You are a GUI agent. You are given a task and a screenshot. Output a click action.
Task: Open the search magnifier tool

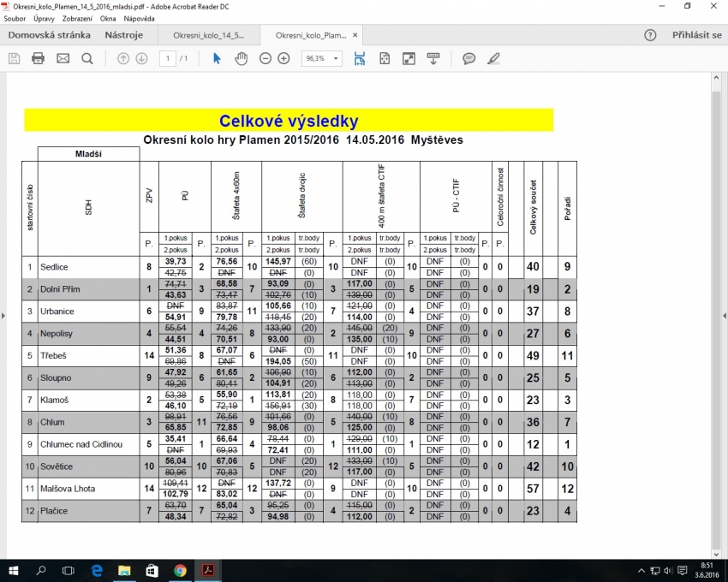click(87, 58)
